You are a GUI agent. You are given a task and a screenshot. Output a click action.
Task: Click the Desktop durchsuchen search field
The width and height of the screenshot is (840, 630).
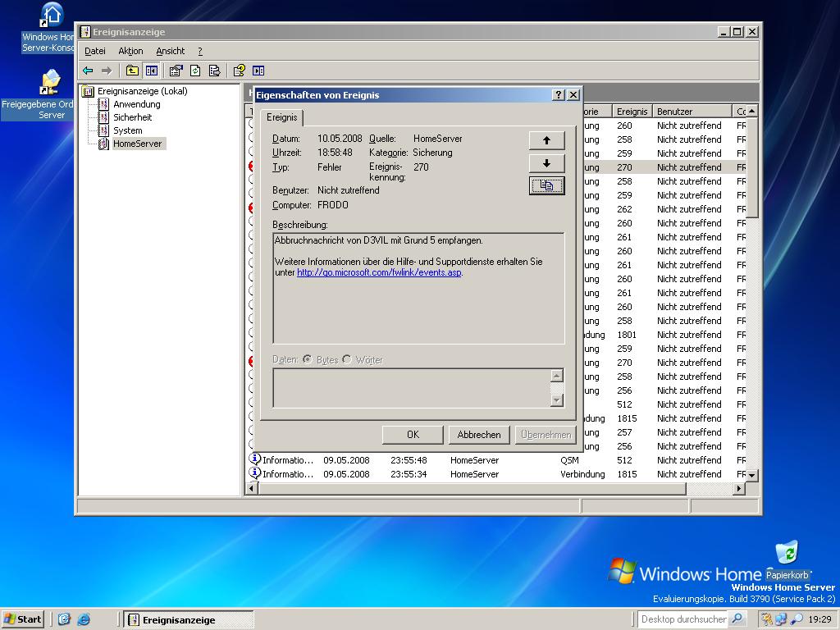point(683,619)
